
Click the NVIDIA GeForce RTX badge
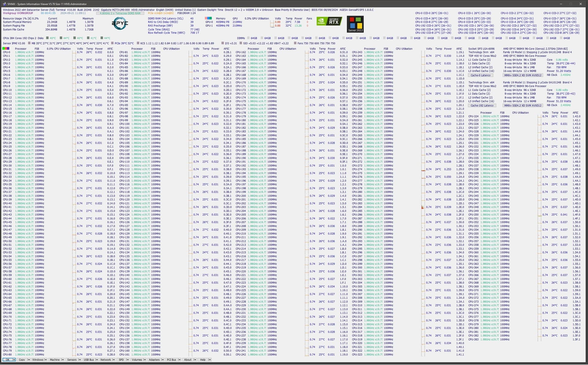pos(330,21)
